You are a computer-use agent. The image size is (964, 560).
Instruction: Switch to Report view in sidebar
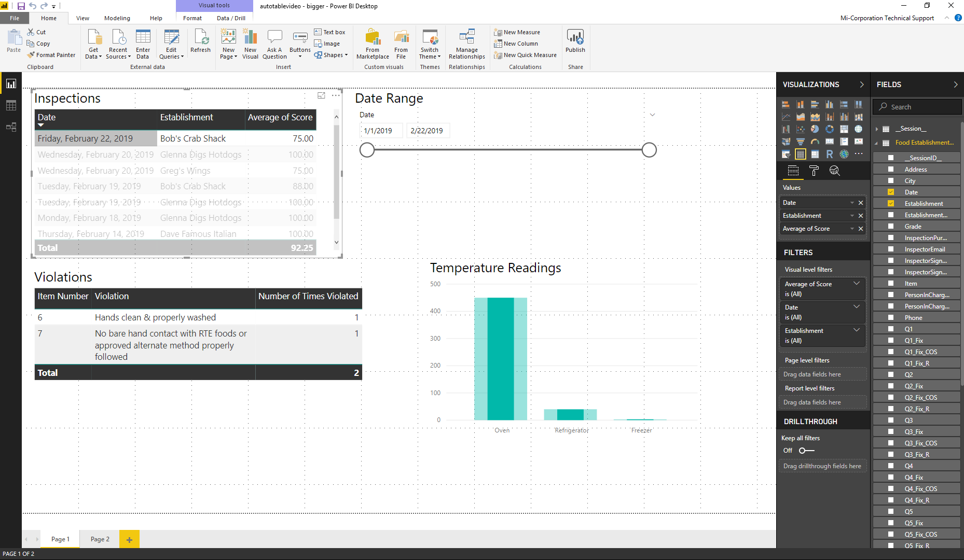tap(11, 83)
